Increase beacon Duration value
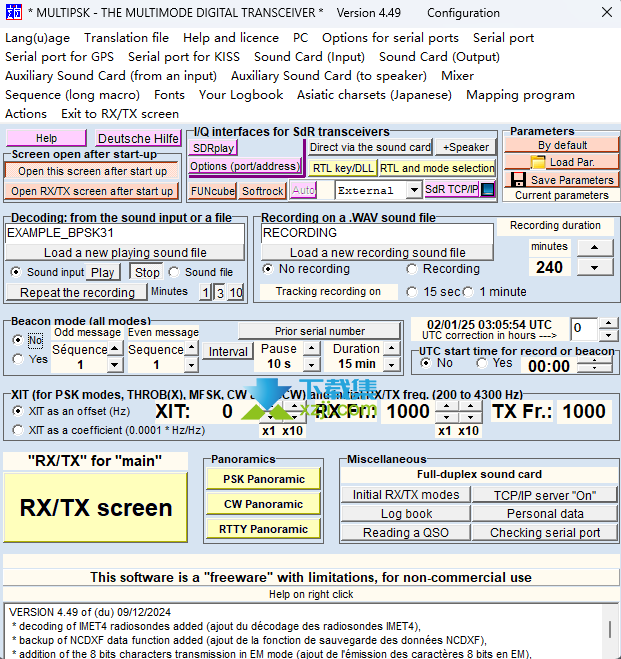Viewport: 621px width, 659px height. (x=392, y=348)
